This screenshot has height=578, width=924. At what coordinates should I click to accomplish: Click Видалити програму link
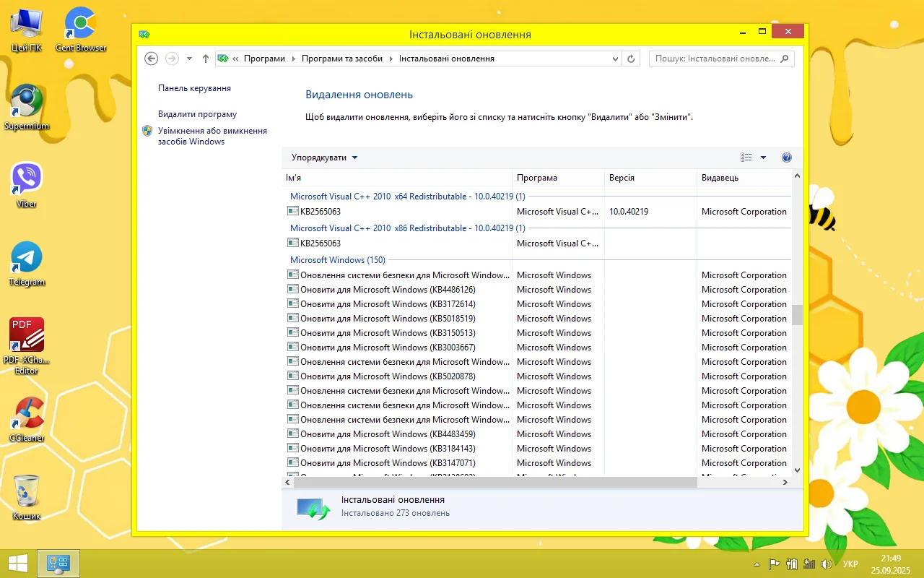[197, 114]
